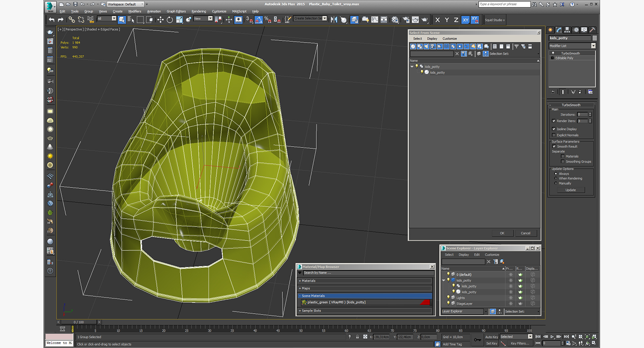Open Render Setup teapot icon

[406, 20]
